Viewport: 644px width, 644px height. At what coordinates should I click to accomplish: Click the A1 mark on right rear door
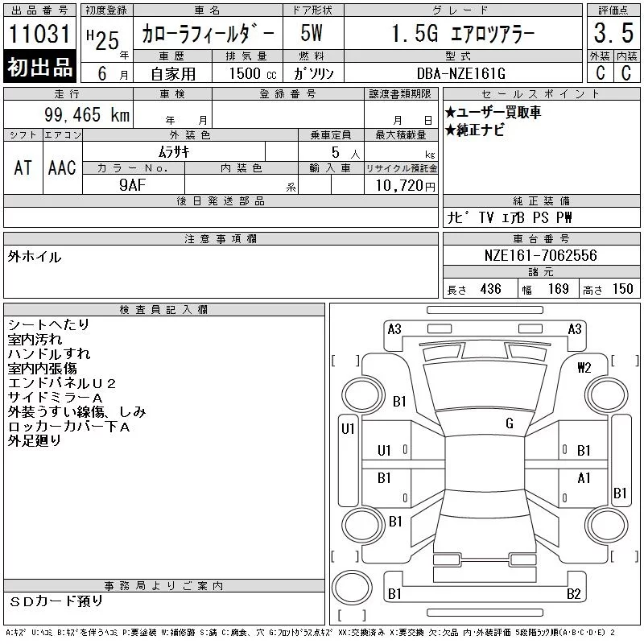(584, 478)
